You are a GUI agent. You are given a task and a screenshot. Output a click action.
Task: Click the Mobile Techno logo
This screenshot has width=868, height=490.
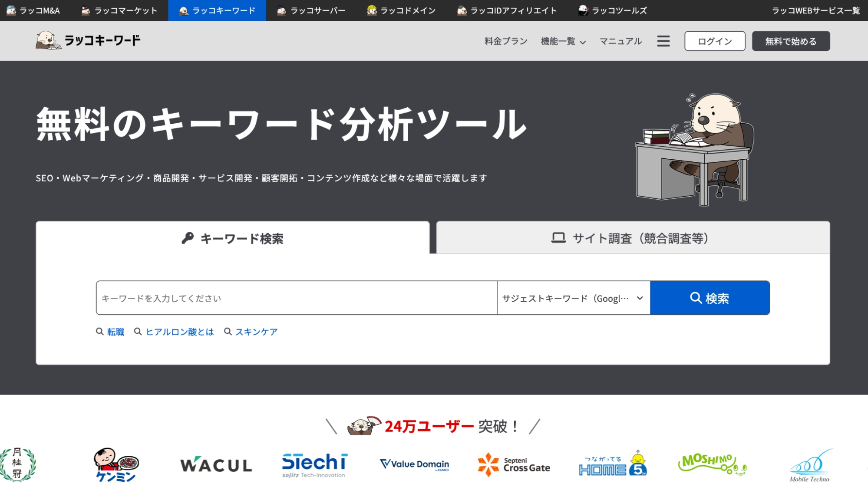click(x=810, y=465)
